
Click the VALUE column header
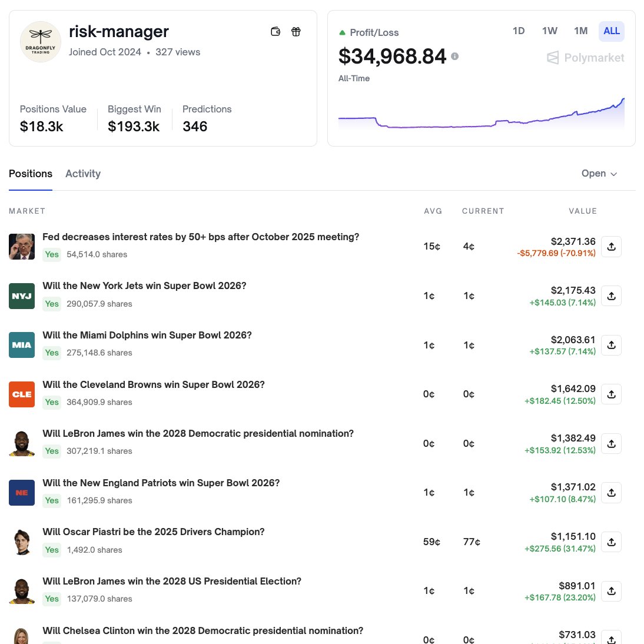coord(583,211)
